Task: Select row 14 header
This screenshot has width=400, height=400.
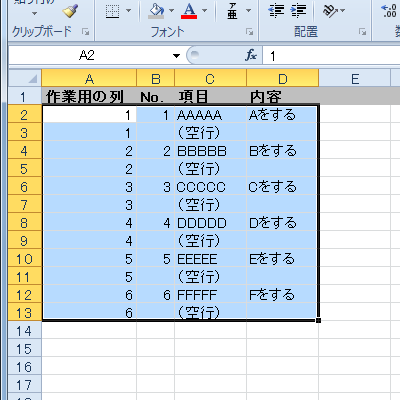Action: coord(25,331)
